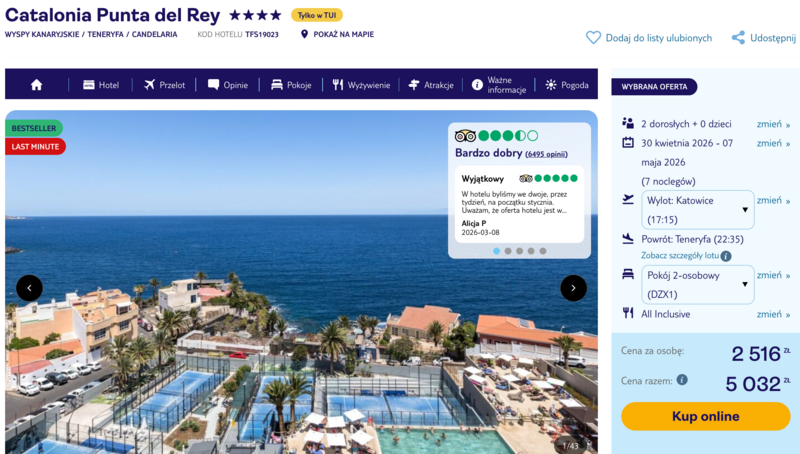Open the Opinie tab

click(x=228, y=85)
